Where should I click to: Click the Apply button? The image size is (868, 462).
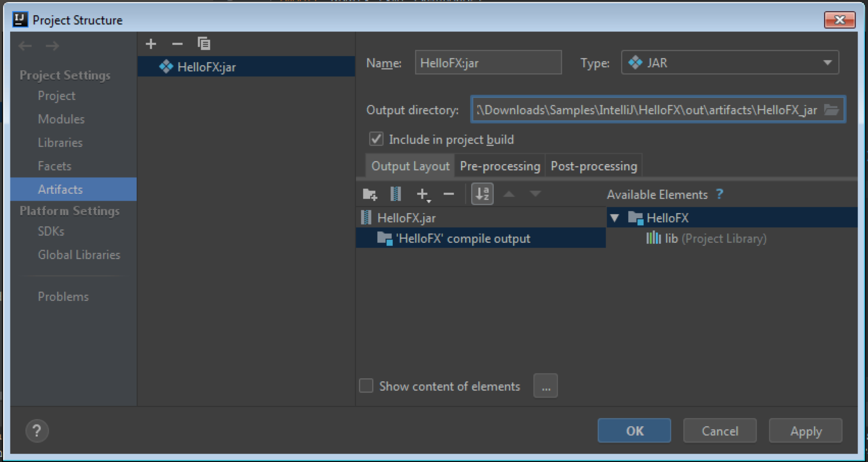click(806, 431)
